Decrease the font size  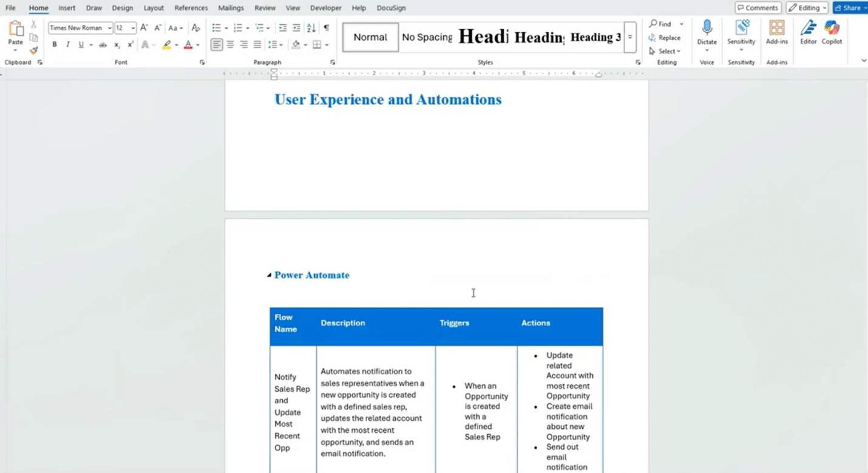[158, 28]
